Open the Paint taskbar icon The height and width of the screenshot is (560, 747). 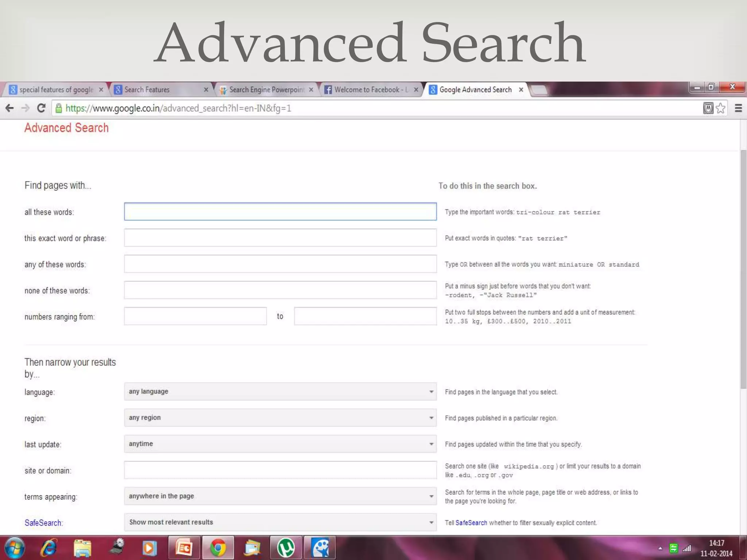[x=320, y=548]
